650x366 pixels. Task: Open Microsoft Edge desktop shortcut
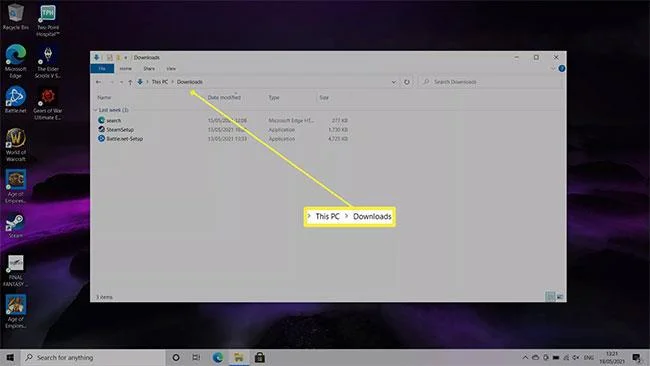(x=15, y=61)
